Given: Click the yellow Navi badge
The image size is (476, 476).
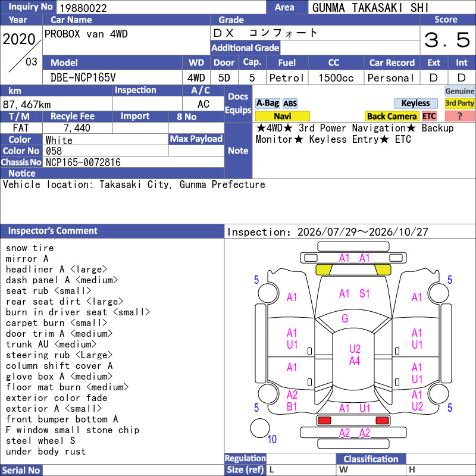Looking at the screenshot, I should pyautogui.click(x=282, y=116).
